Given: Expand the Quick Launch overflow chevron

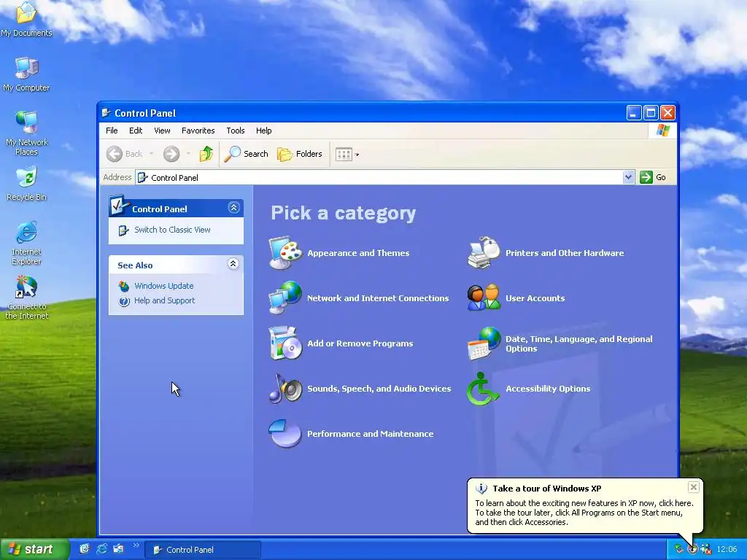Looking at the screenshot, I should [x=136, y=545].
